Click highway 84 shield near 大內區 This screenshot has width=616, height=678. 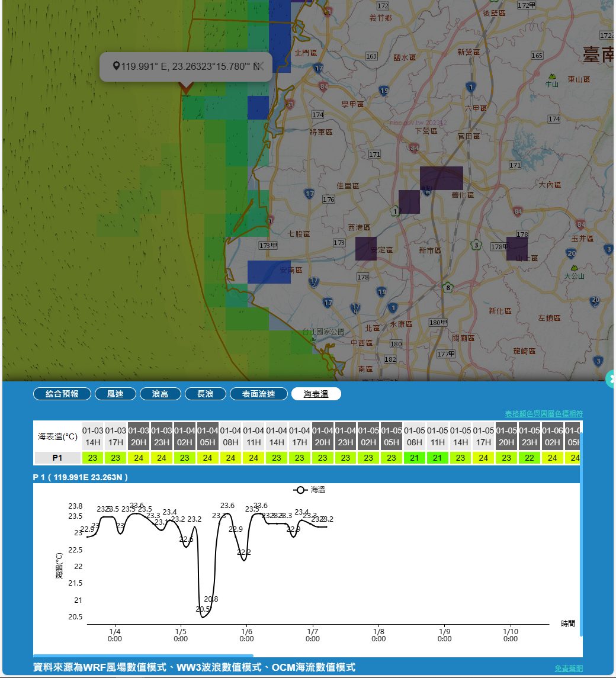(518, 211)
